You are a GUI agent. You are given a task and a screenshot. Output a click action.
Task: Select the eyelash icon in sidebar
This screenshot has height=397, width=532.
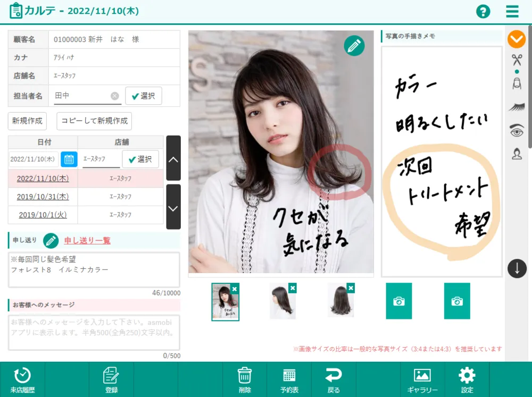[x=517, y=107]
